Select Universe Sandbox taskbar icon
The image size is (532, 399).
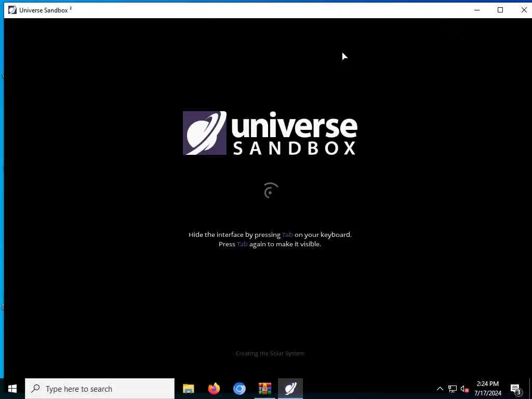click(290, 389)
